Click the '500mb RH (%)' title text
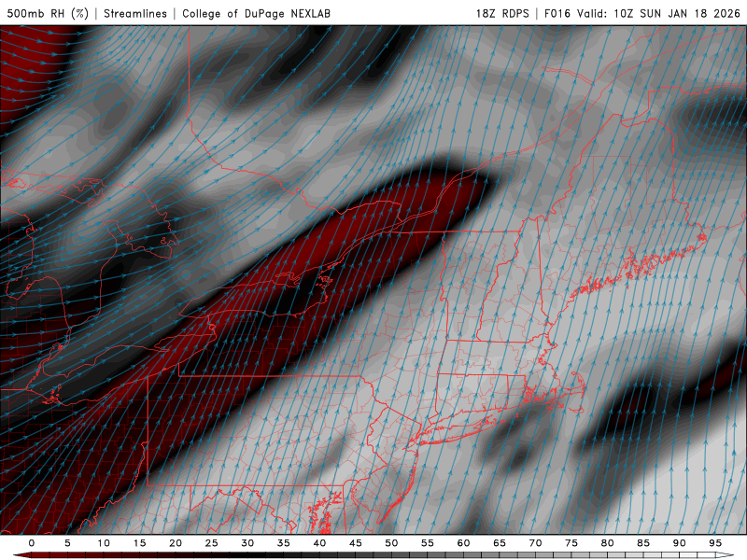The image size is (747, 560). 49,13
